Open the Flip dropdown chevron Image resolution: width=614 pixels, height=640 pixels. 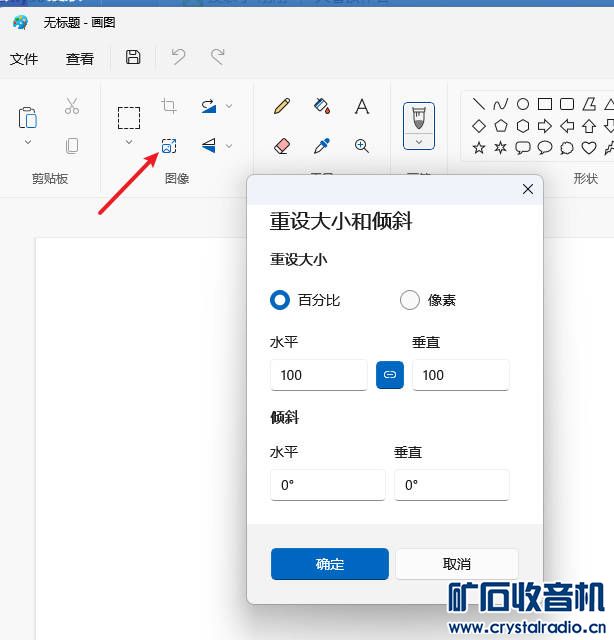pyautogui.click(x=229, y=146)
